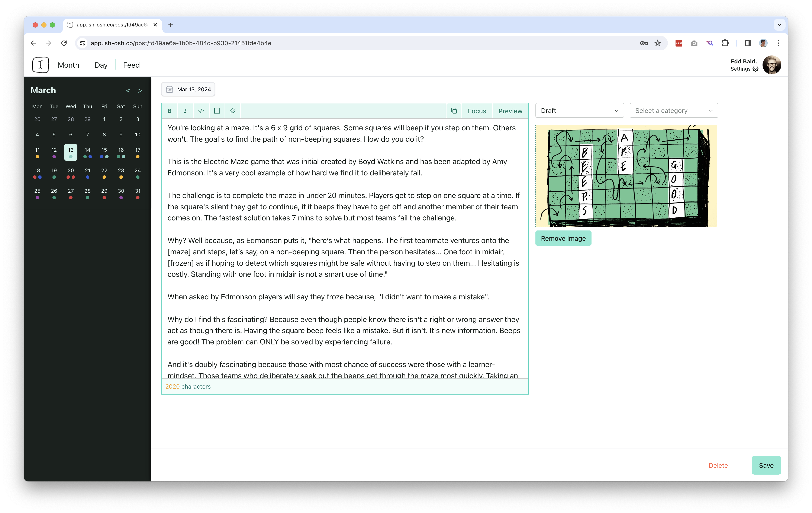Click the app logo in the top bar
This screenshot has height=513, width=812.
click(41, 64)
